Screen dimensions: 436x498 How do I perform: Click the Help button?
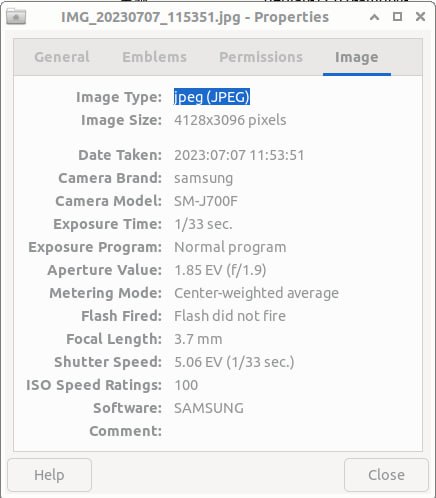click(x=49, y=475)
